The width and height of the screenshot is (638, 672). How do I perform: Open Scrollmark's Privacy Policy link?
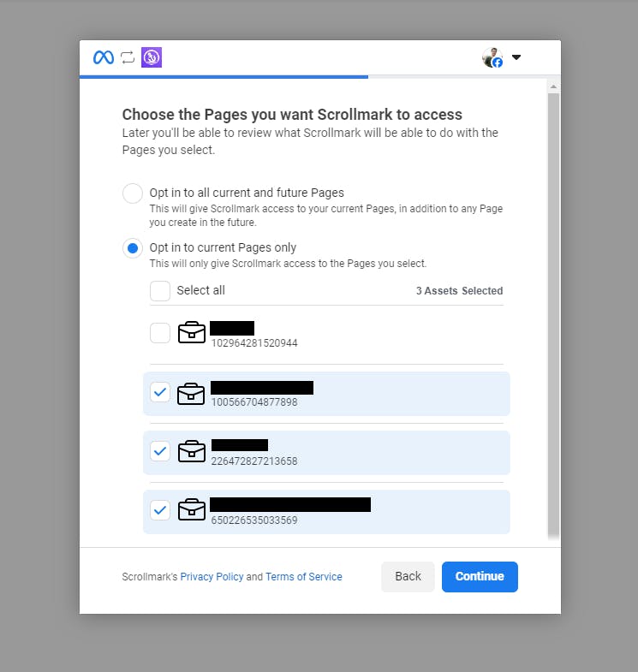pos(212,577)
